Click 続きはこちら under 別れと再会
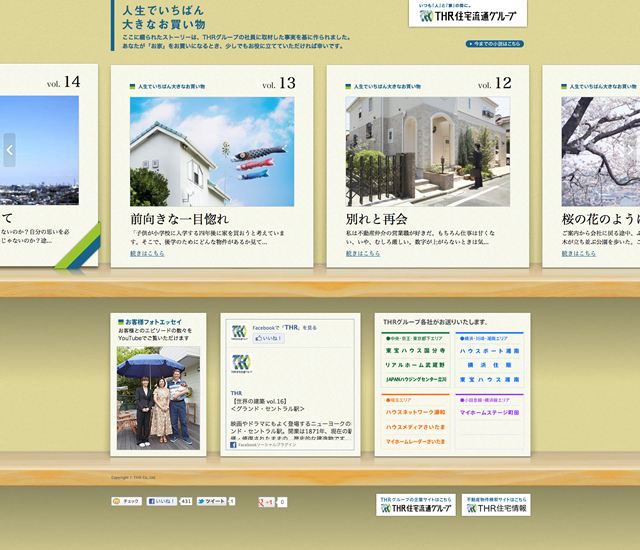Screen dimensions: 640x550 pos(363,254)
